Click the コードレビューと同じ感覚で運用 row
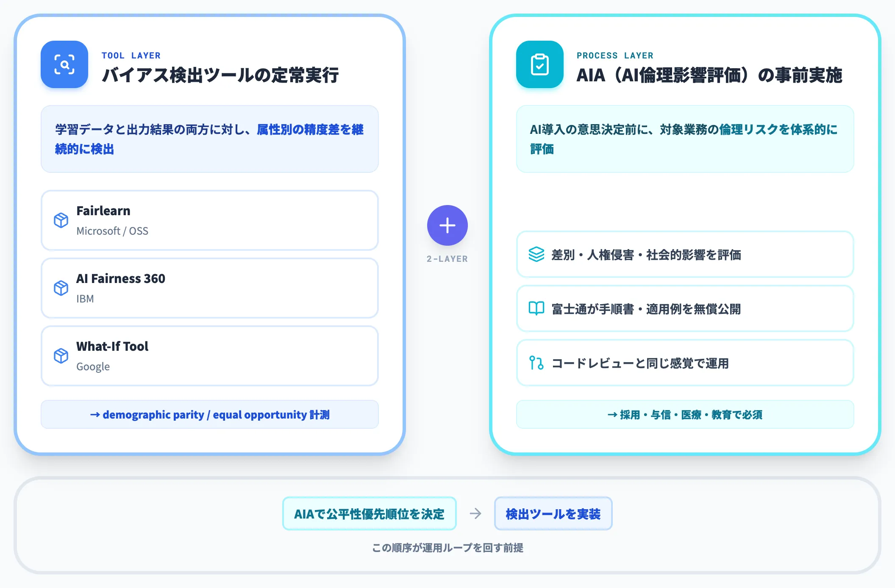Image resolution: width=895 pixels, height=588 pixels. [685, 363]
